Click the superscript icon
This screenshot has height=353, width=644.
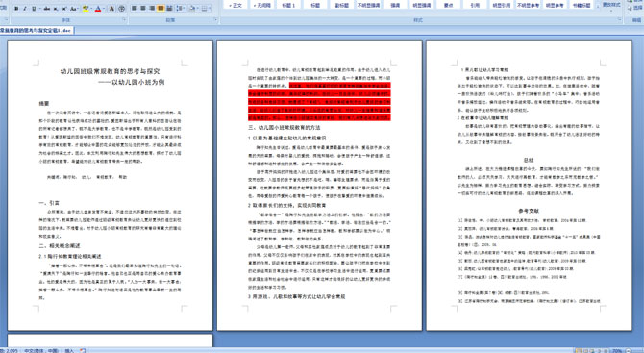[64, 9]
